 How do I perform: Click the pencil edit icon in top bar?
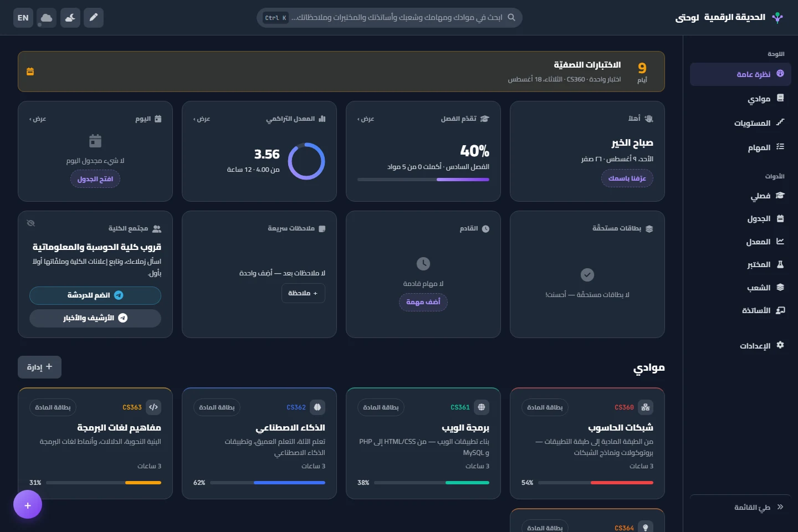[x=94, y=18]
